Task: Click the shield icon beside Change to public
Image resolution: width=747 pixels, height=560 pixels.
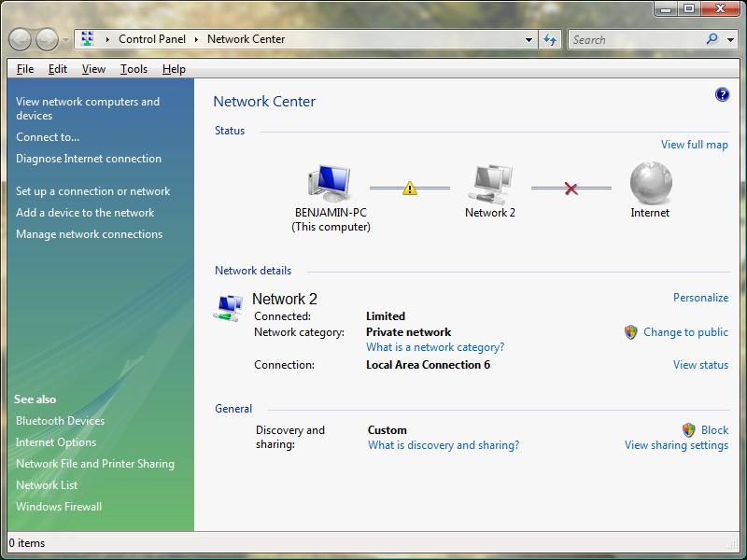Action: tap(631, 332)
